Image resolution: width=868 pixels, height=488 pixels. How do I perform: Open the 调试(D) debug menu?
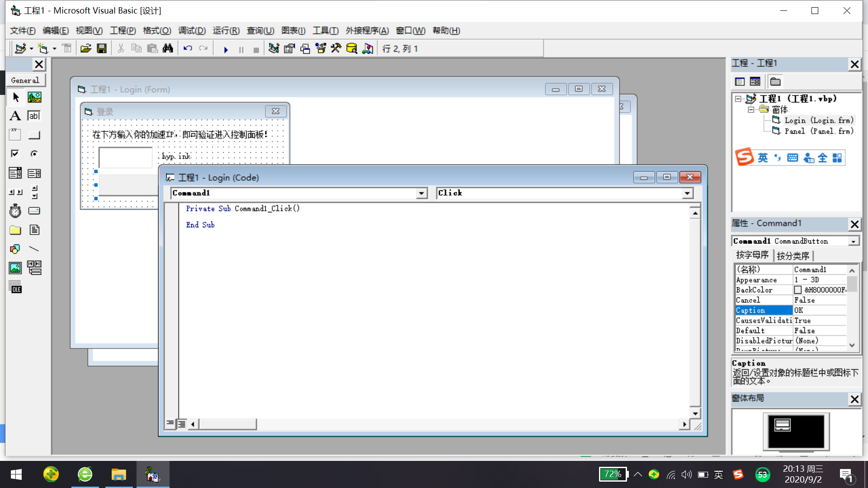(x=192, y=31)
